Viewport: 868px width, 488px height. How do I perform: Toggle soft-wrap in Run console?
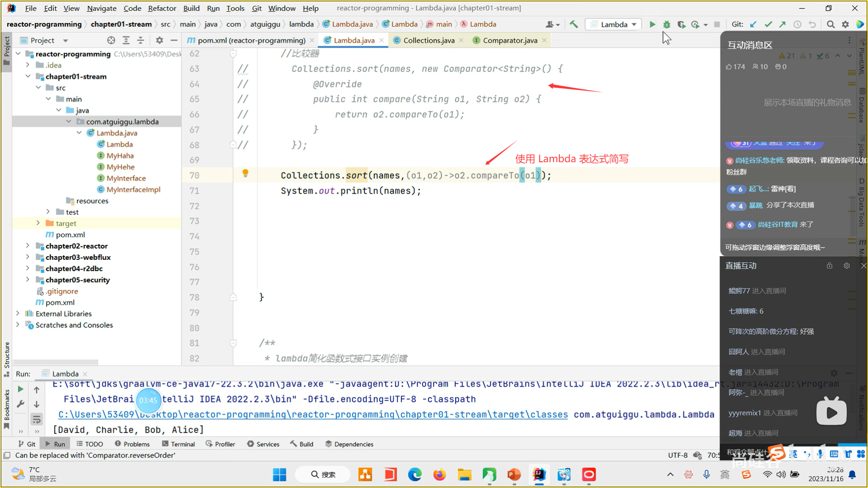pyautogui.click(x=37, y=419)
